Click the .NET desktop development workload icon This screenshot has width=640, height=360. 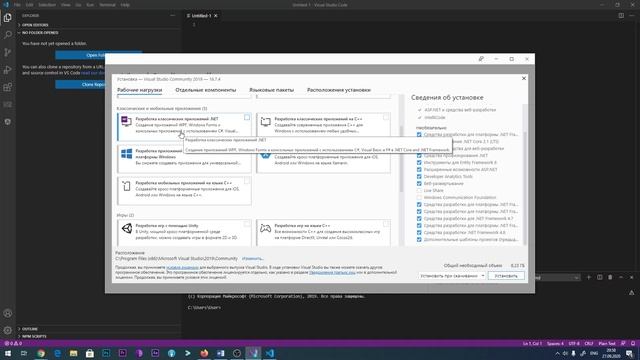point(127,121)
